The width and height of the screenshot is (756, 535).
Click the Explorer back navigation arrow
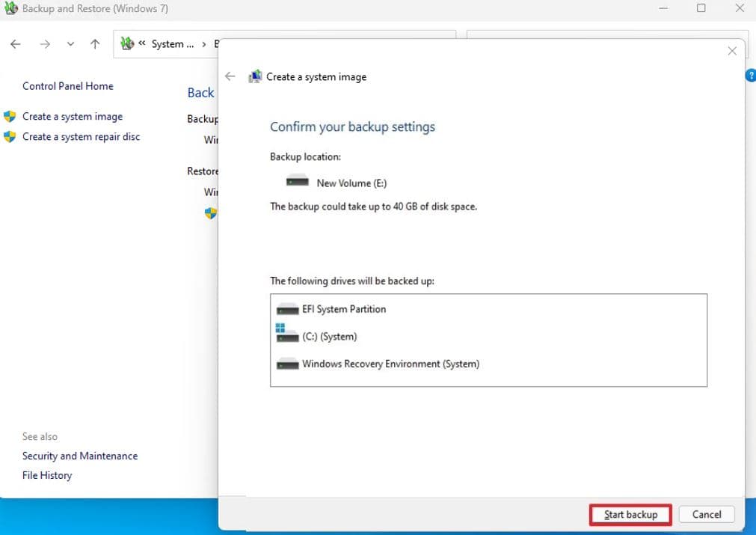(16, 44)
